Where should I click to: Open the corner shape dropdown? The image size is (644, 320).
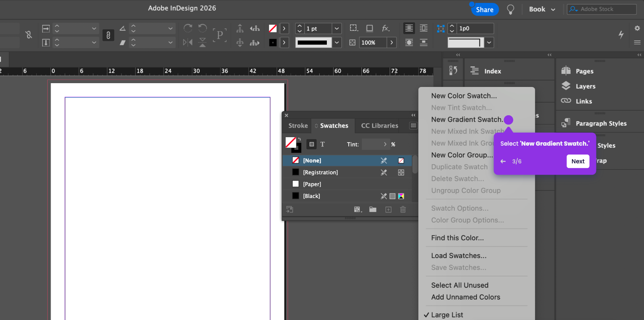[x=489, y=42]
